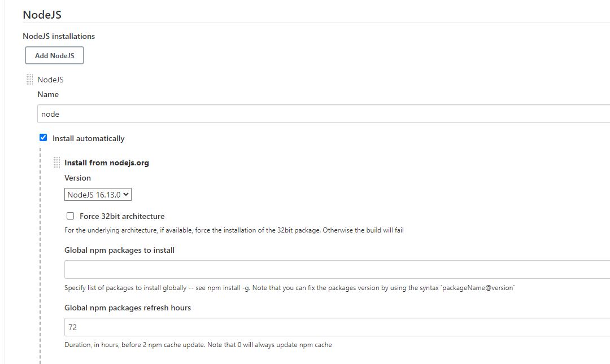The image size is (610, 364).
Task: Open the NodeJS 16.13.0 version dropdown
Action: (98, 195)
